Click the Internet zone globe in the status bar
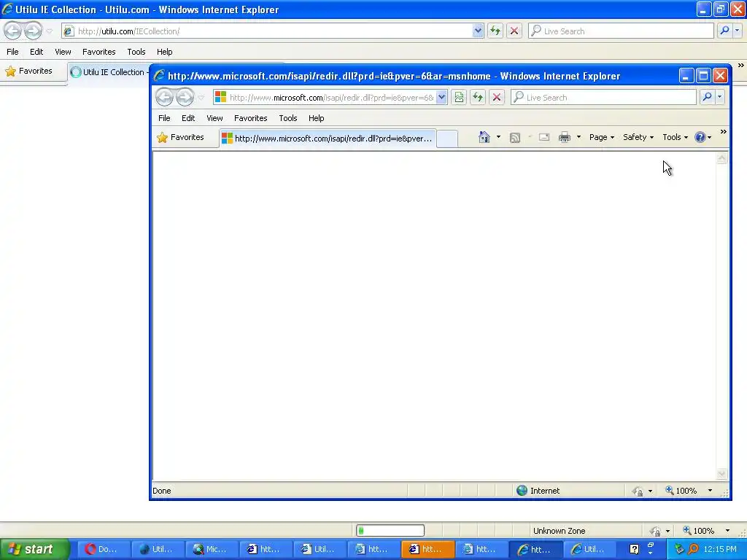This screenshot has height=560, width=747. [x=522, y=491]
